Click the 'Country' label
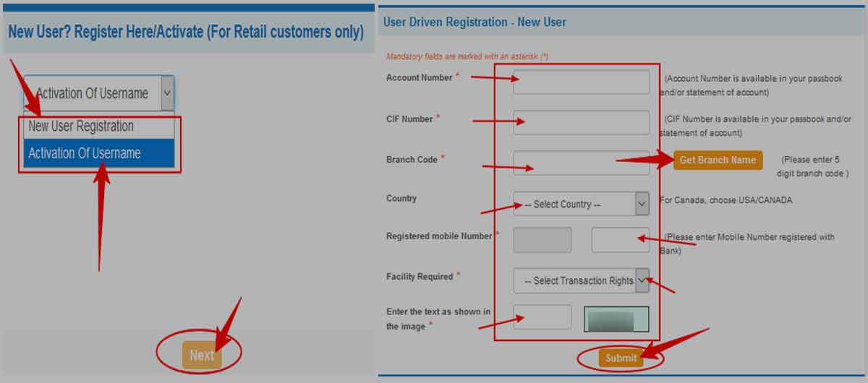The height and width of the screenshot is (383, 868). tap(401, 198)
